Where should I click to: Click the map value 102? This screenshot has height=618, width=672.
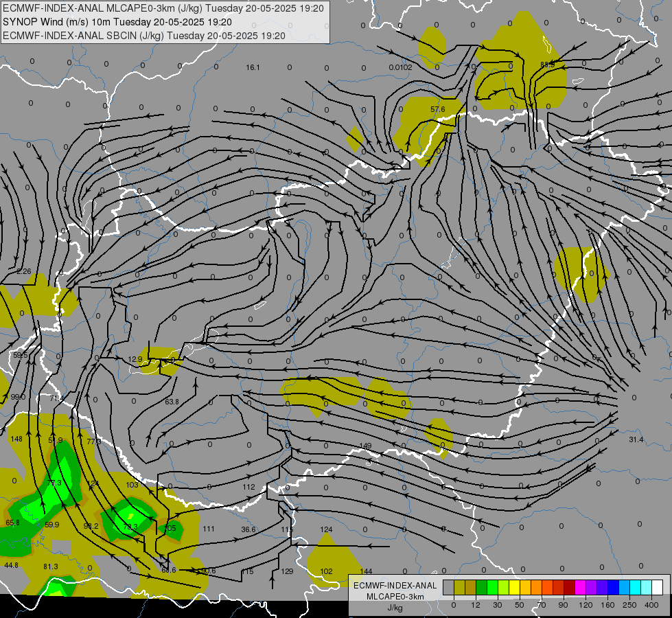327,571
